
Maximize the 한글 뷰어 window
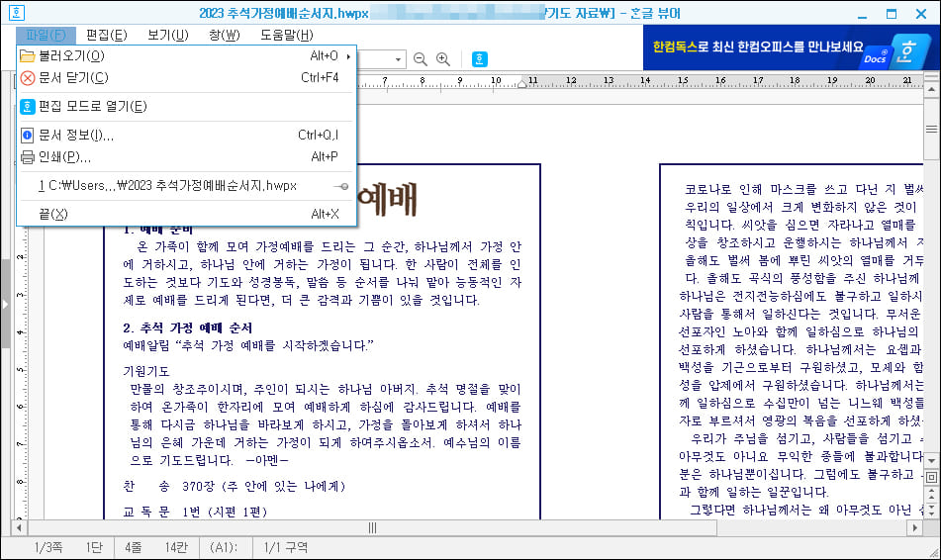[892, 14]
